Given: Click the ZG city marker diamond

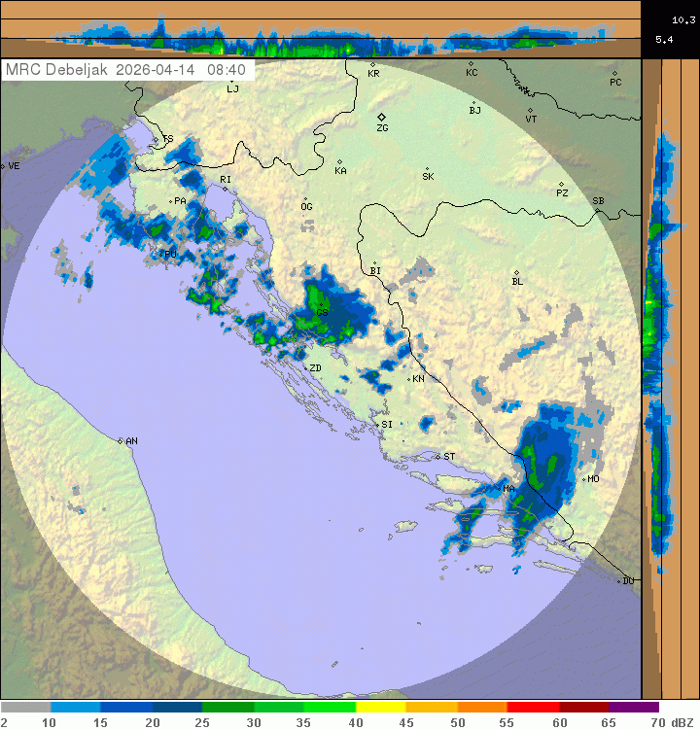Looking at the screenshot, I should coord(382,117).
